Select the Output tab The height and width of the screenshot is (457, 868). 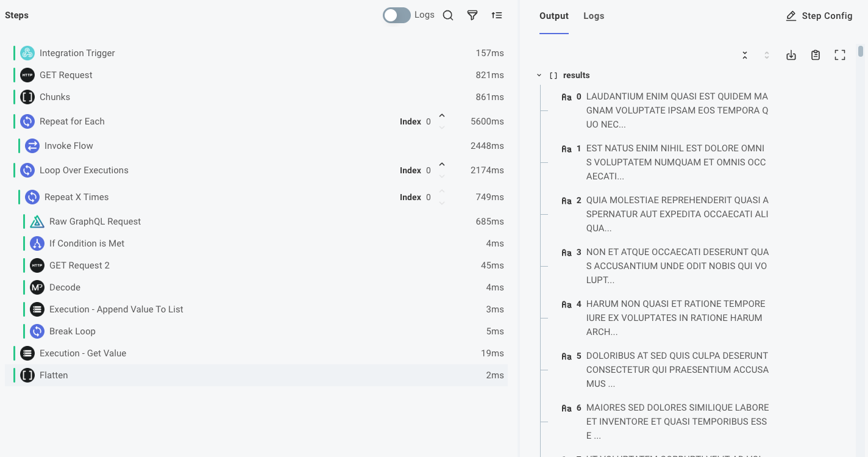(x=553, y=16)
